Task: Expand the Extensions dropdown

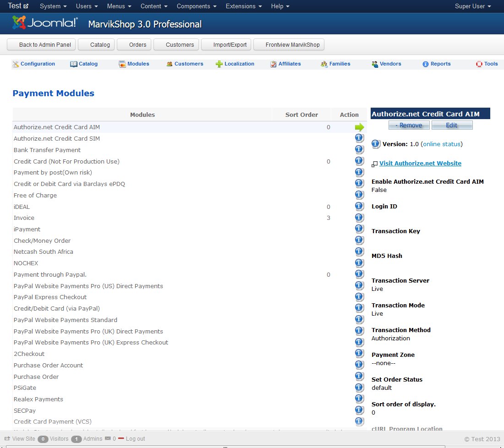Action: (244, 6)
